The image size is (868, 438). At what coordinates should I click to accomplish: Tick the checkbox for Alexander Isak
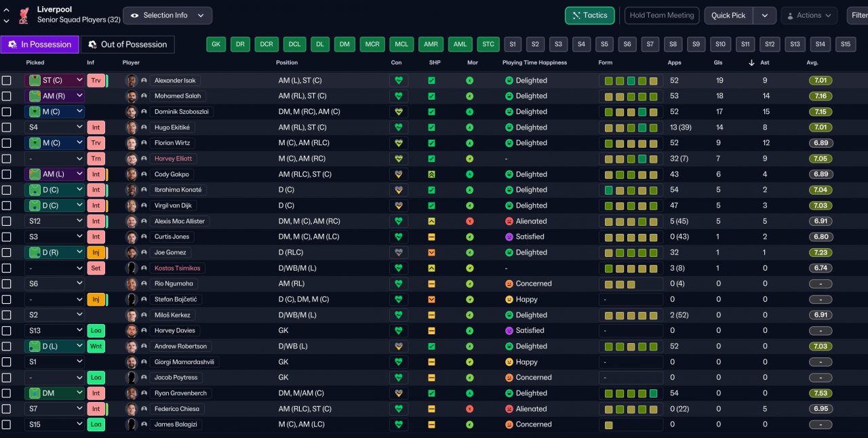click(7, 81)
